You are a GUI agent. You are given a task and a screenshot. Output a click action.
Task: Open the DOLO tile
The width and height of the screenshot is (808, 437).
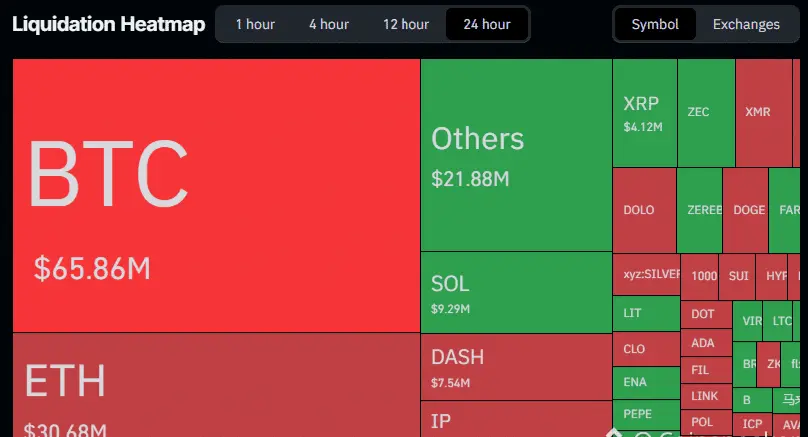coord(643,210)
